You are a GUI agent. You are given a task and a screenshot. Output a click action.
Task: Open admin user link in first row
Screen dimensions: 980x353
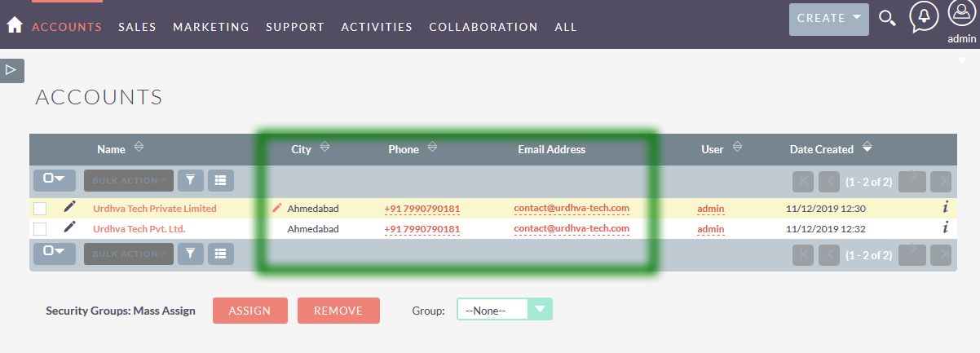pyautogui.click(x=711, y=209)
